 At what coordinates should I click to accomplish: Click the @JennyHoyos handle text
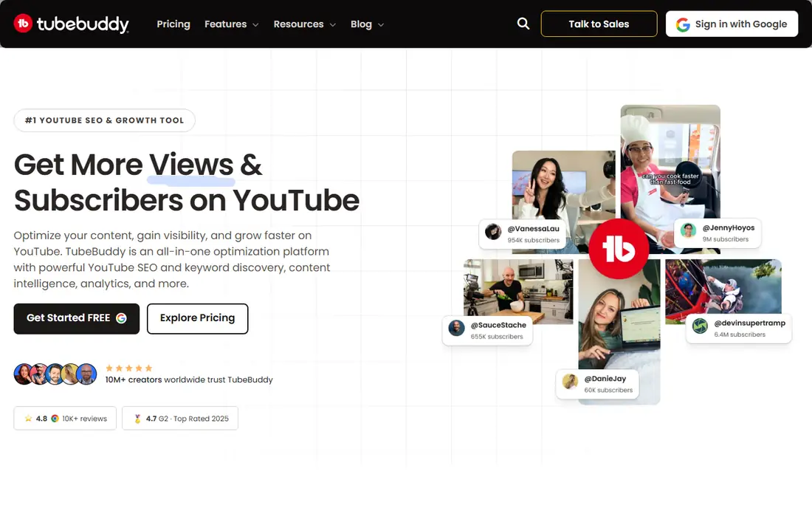(728, 227)
